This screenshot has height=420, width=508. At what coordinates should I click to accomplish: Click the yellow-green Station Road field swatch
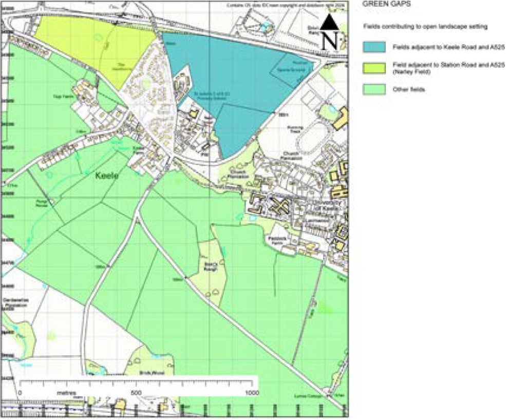[374, 68]
